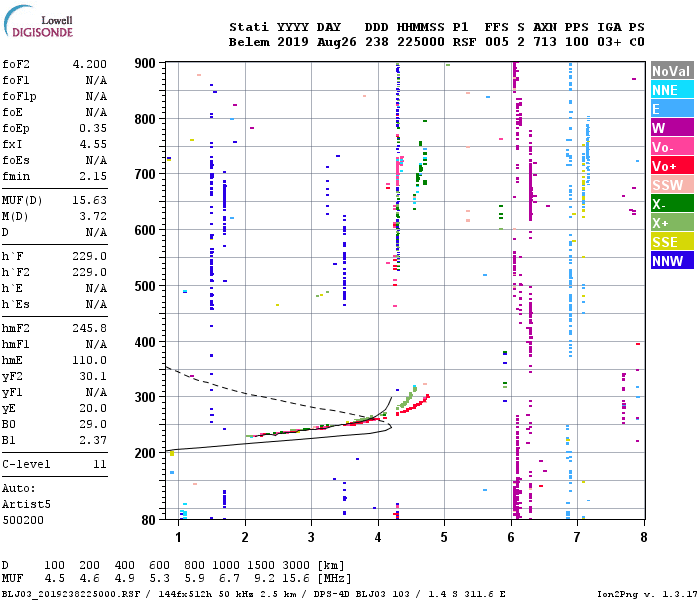This screenshot has width=700, height=600.
Task: Click the 713 AXN header value
Action: pyautogui.click(x=545, y=42)
